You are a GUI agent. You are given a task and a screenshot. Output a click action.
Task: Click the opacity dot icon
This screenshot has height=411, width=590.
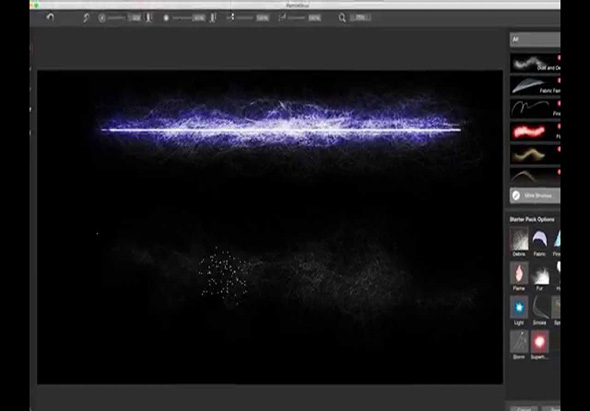(x=166, y=18)
